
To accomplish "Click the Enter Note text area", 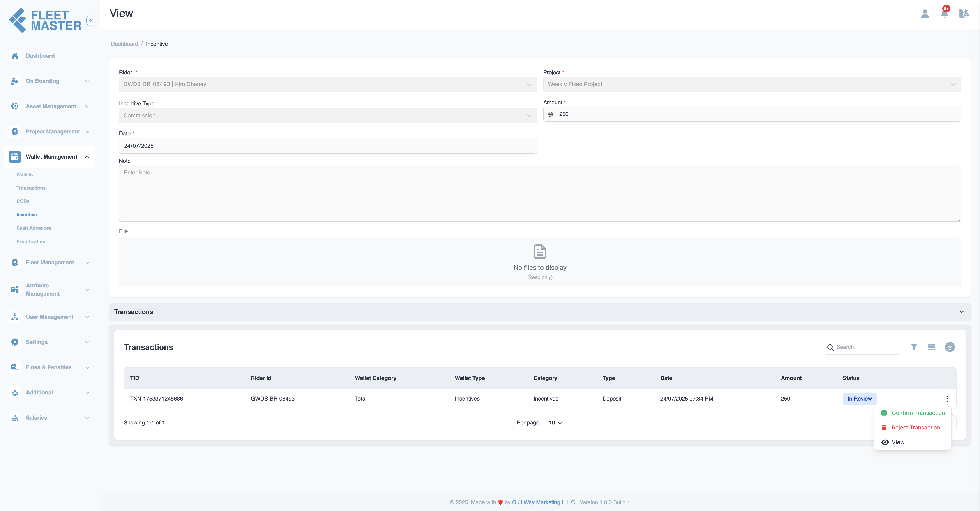I will (x=540, y=193).
